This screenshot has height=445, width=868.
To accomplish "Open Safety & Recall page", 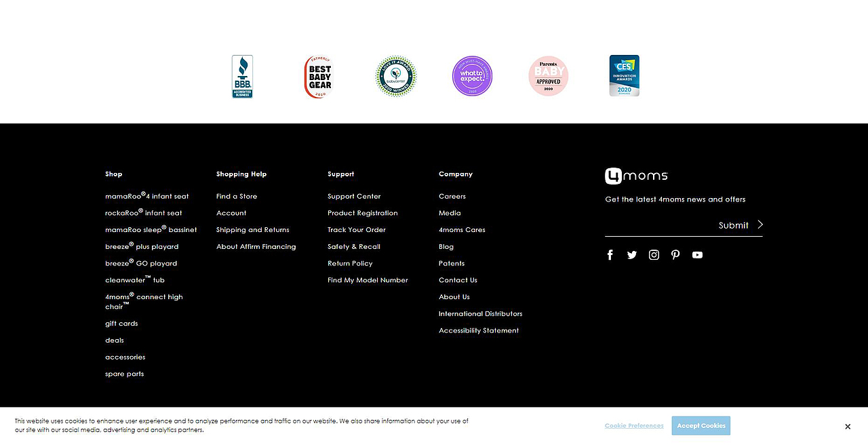I will [354, 247].
